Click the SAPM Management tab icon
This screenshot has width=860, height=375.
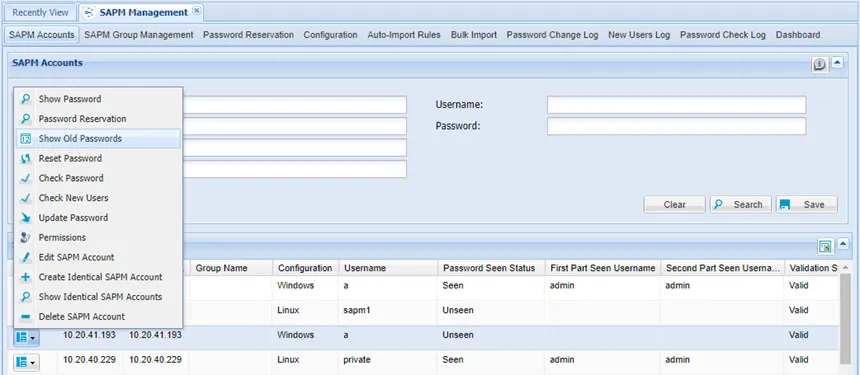(x=89, y=12)
